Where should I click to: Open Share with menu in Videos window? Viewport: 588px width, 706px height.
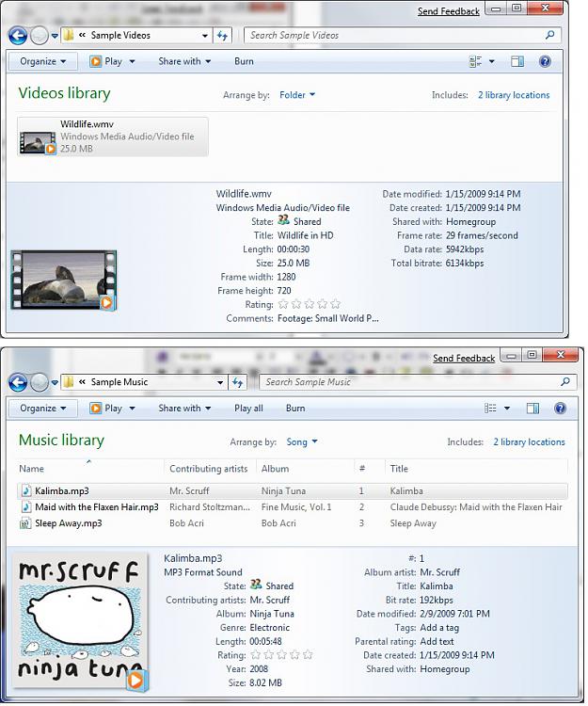(x=184, y=61)
